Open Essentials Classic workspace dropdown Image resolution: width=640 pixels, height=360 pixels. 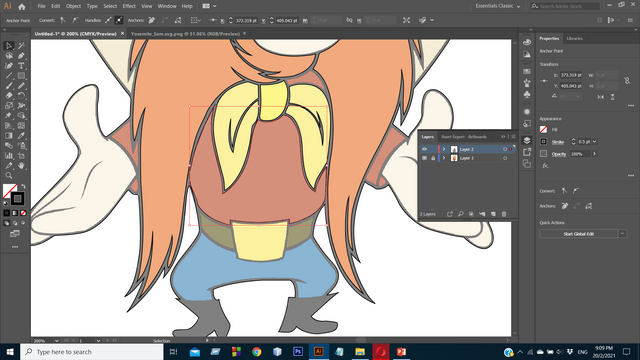click(x=498, y=6)
